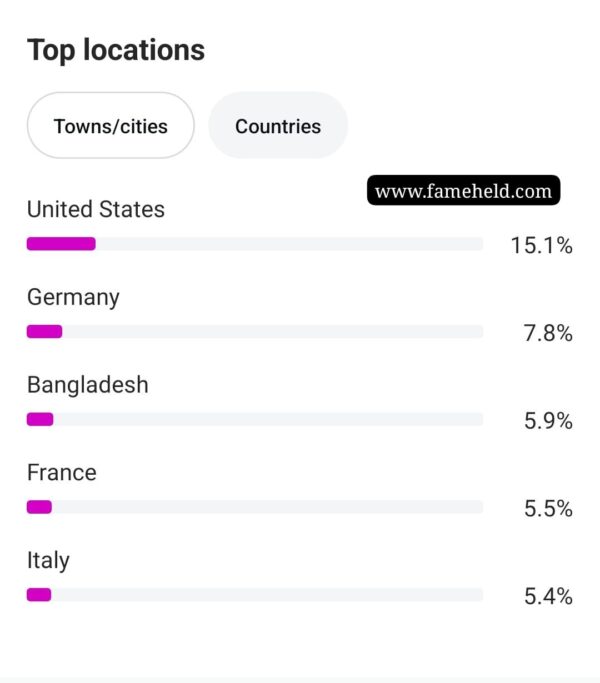Click the 7.8% value for Germany
This screenshot has width=600, height=683.
pyautogui.click(x=548, y=333)
